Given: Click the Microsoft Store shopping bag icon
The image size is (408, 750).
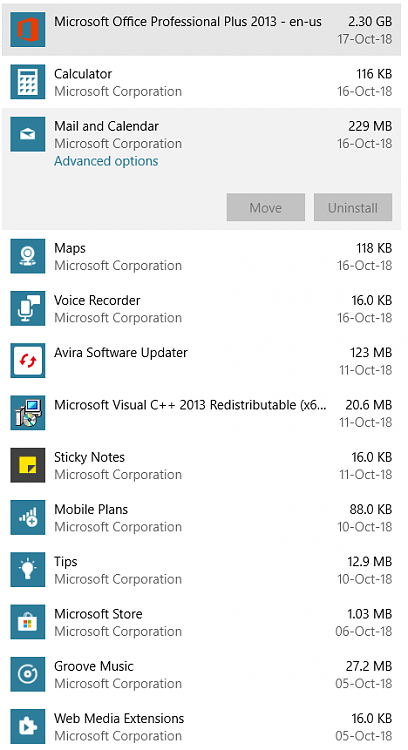Looking at the screenshot, I should 28,622.
